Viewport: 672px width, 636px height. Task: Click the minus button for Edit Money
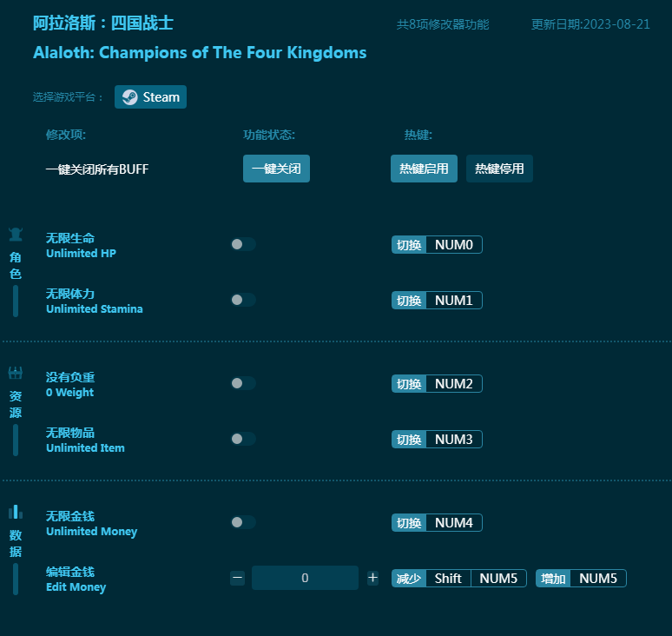tap(238, 578)
